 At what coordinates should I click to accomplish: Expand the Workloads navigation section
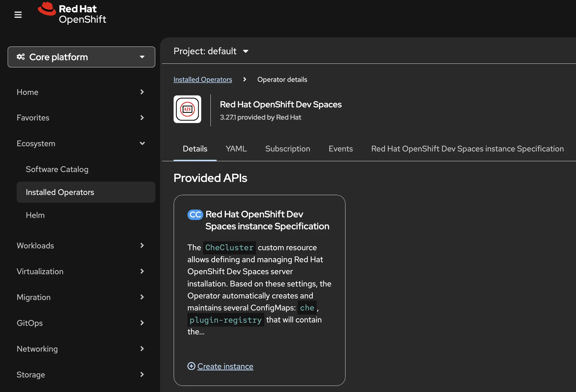click(x=81, y=246)
